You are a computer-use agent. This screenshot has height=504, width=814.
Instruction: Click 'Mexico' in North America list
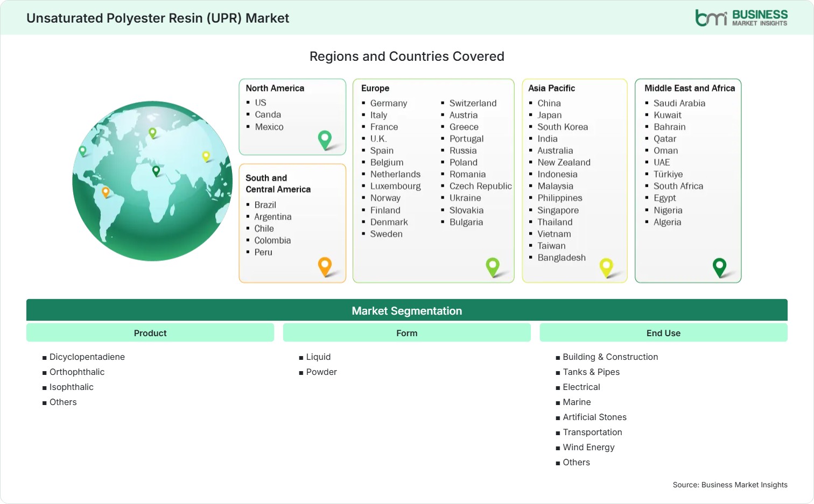coord(269,127)
